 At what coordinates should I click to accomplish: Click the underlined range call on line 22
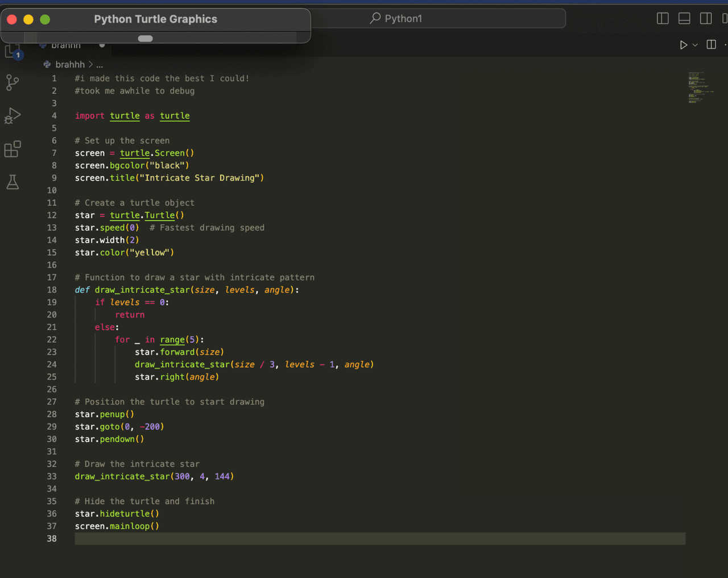click(172, 340)
